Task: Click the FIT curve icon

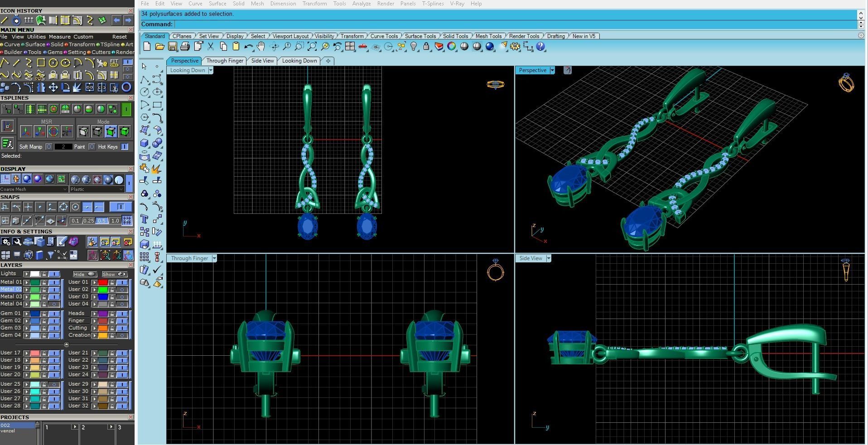Action: pyautogui.click(x=114, y=63)
